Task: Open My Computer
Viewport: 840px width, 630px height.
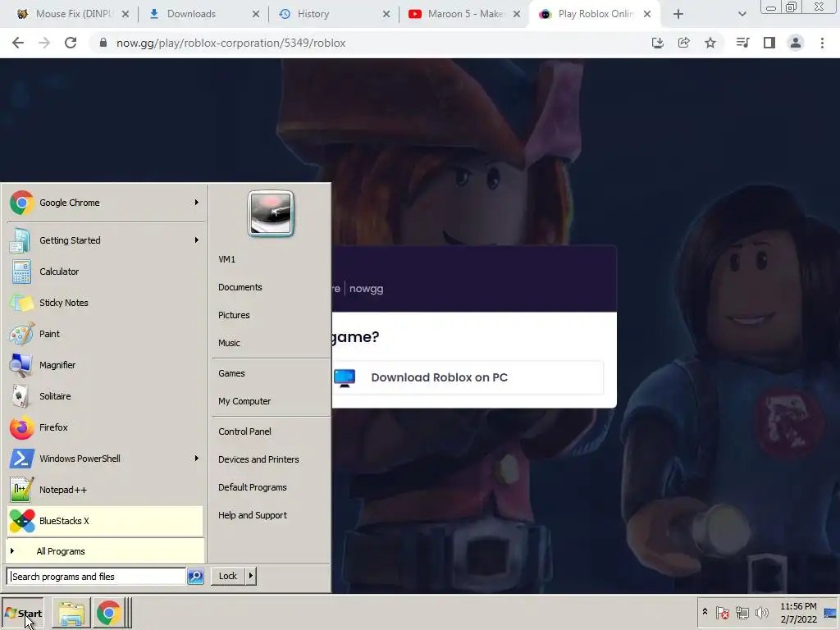Action: [x=244, y=401]
